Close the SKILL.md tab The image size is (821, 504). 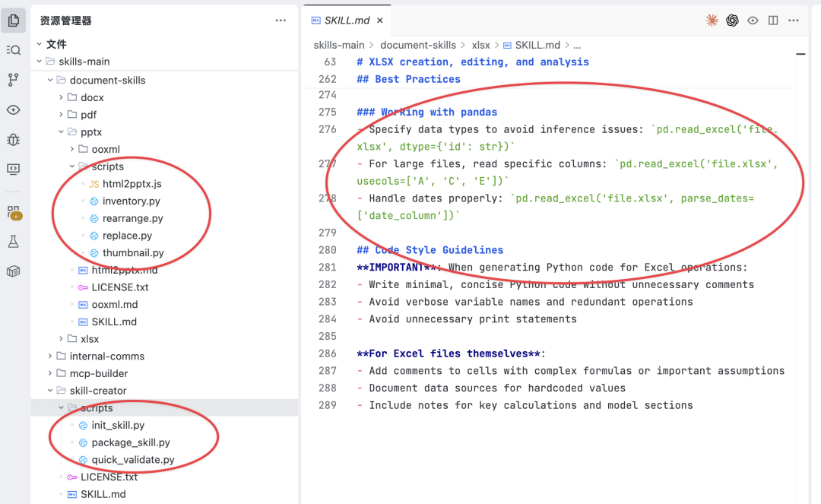(x=379, y=21)
